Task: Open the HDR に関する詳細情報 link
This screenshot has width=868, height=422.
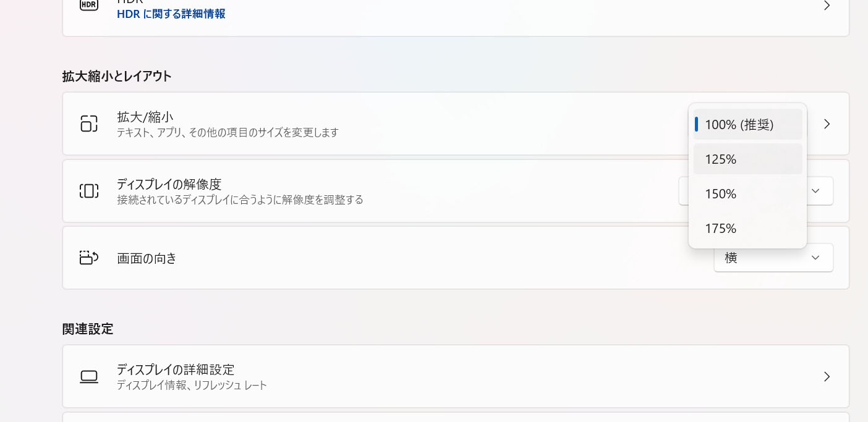Action: (171, 14)
